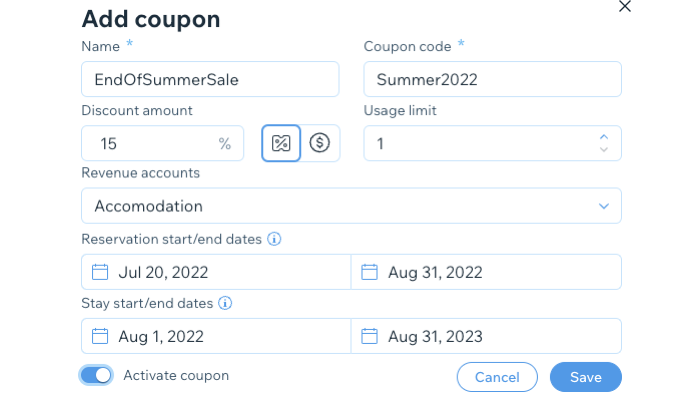700x393 pixels.
Task: Click calendar icon beside Aug 1, 2022
Action: point(100,336)
